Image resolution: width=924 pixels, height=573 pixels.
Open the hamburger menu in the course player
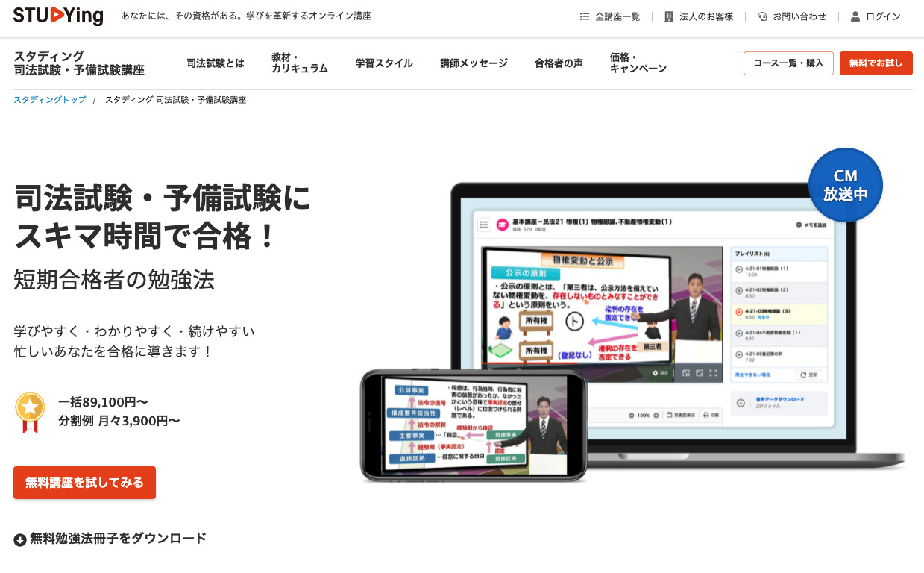[483, 222]
